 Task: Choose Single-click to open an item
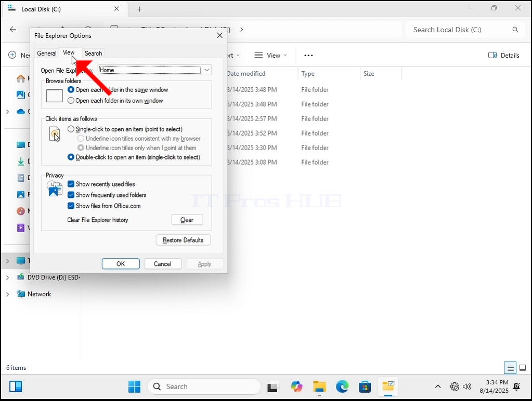pos(125,129)
